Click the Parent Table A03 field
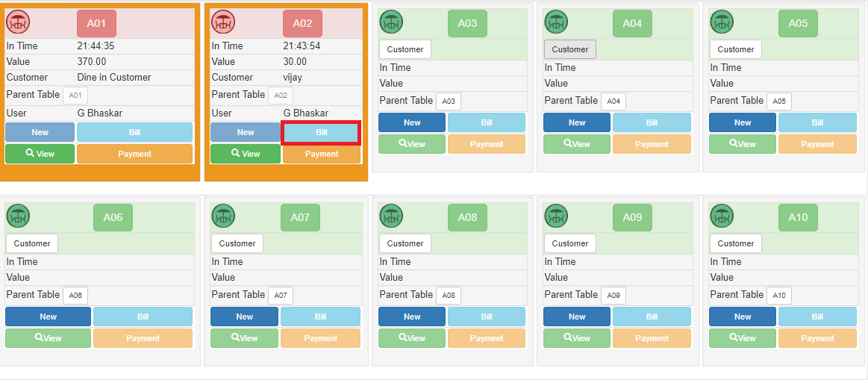The height and width of the screenshot is (380, 868). coord(449,102)
